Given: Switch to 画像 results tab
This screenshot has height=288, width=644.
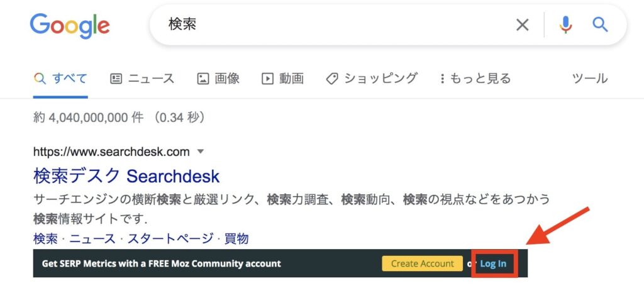Looking at the screenshot, I should coord(218,78).
